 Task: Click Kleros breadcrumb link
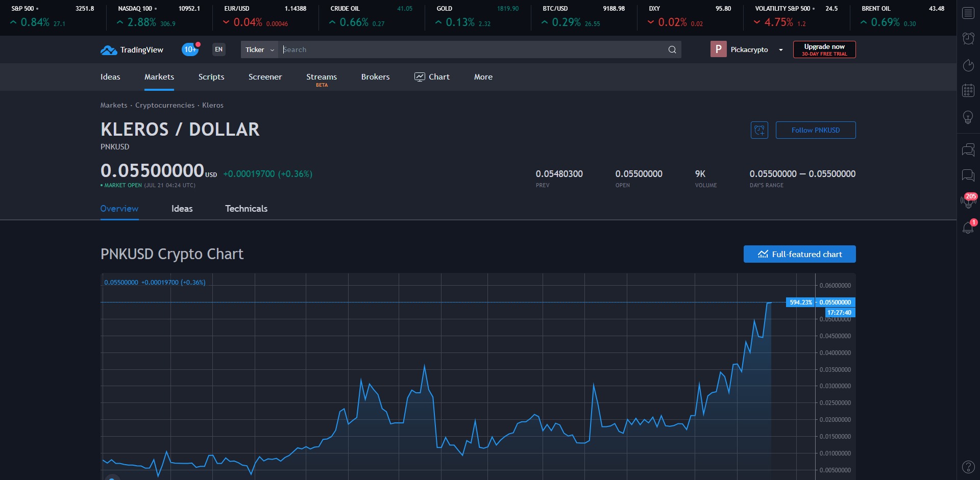[213, 105]
